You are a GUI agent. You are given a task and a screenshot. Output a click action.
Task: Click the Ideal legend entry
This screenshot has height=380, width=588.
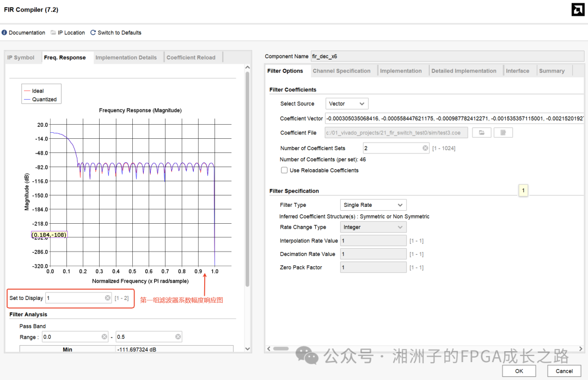pos(34,91)
